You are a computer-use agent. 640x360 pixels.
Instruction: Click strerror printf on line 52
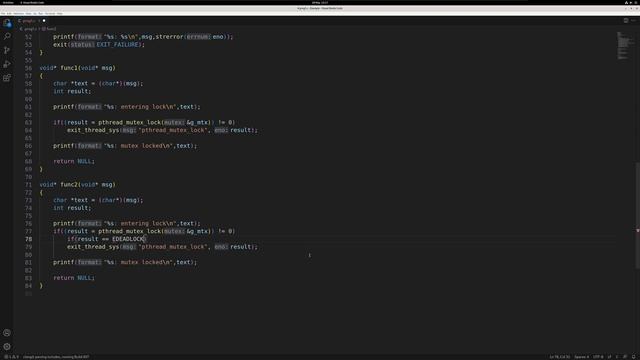[x=143, y=37]
